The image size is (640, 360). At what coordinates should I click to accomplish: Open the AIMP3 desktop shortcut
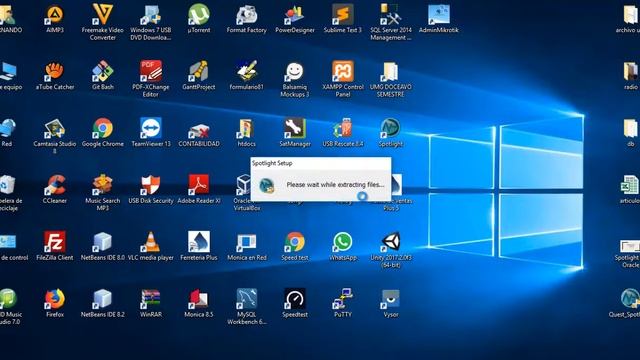coord(55,15)
